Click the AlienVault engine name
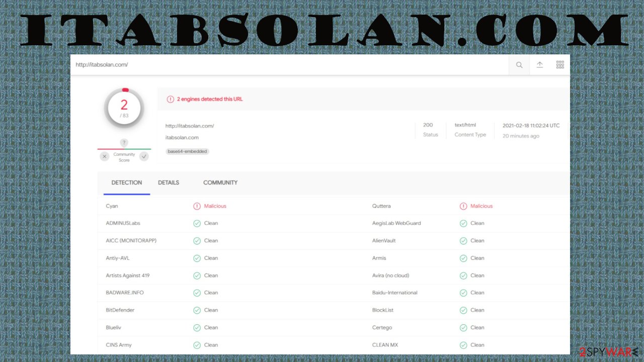 click(x=384, y=241)
